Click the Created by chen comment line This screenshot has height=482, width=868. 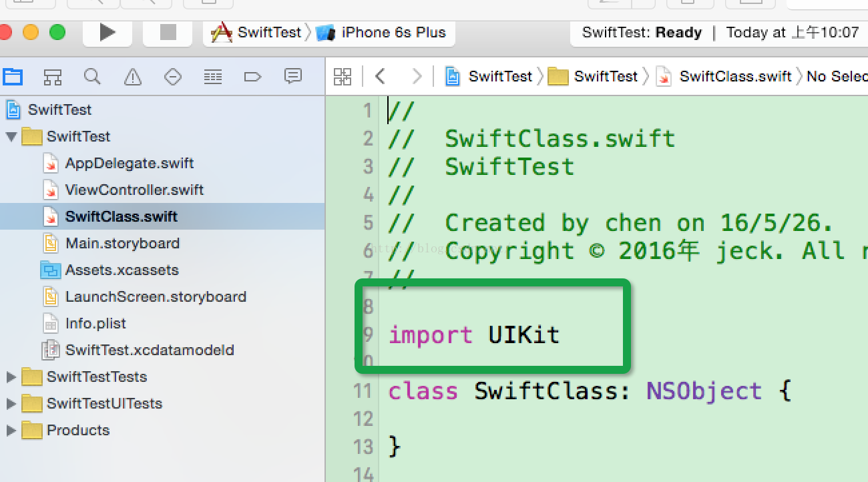click(610, 222)
